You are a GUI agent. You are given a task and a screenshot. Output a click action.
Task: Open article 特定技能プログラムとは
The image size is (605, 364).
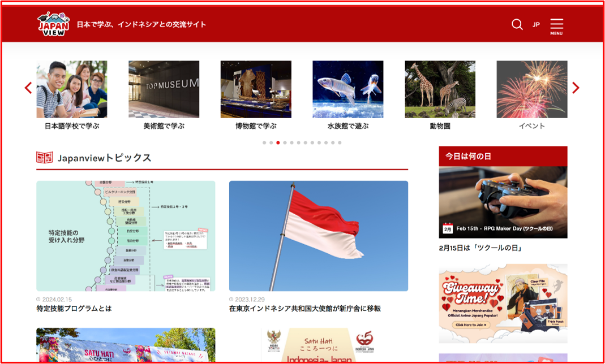click(x=74, y=309)
